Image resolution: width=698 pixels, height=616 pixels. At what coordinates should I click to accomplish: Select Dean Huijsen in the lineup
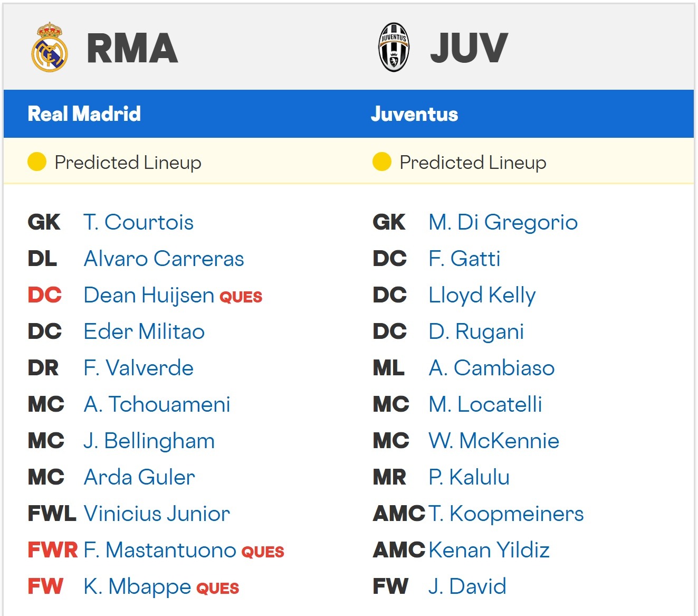149,295
